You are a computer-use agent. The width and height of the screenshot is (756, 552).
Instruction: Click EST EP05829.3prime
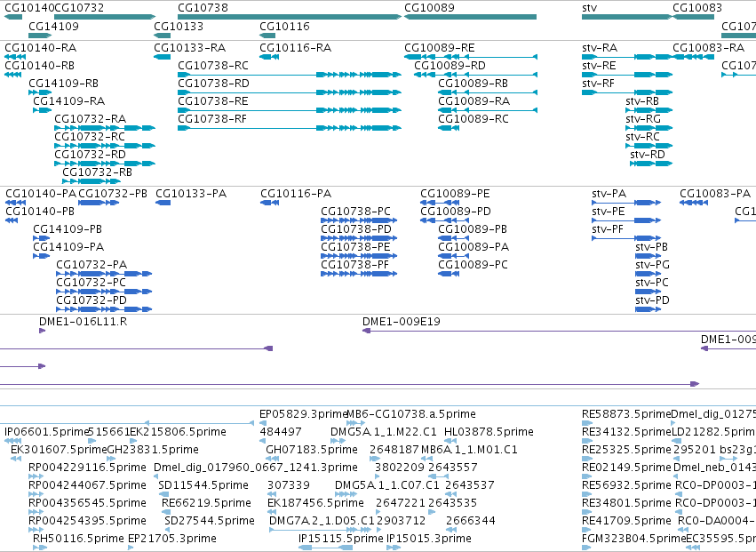[x=304, y=414]
